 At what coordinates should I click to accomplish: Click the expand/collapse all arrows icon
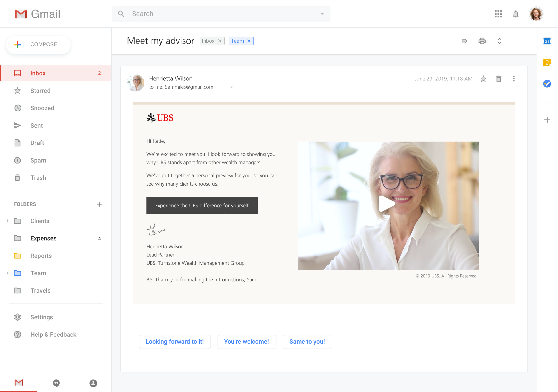click(x=500, y=41)
